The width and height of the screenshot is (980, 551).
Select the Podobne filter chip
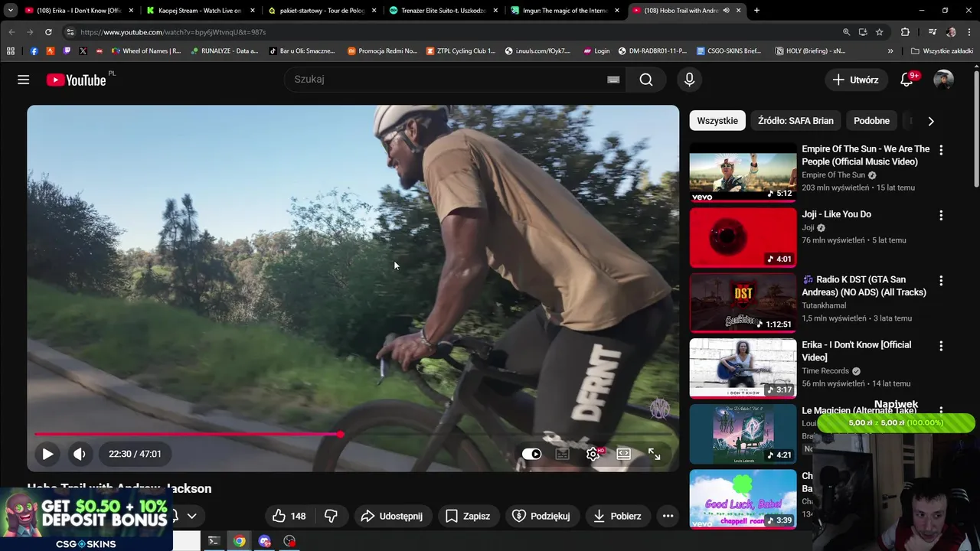coord(871,121)
